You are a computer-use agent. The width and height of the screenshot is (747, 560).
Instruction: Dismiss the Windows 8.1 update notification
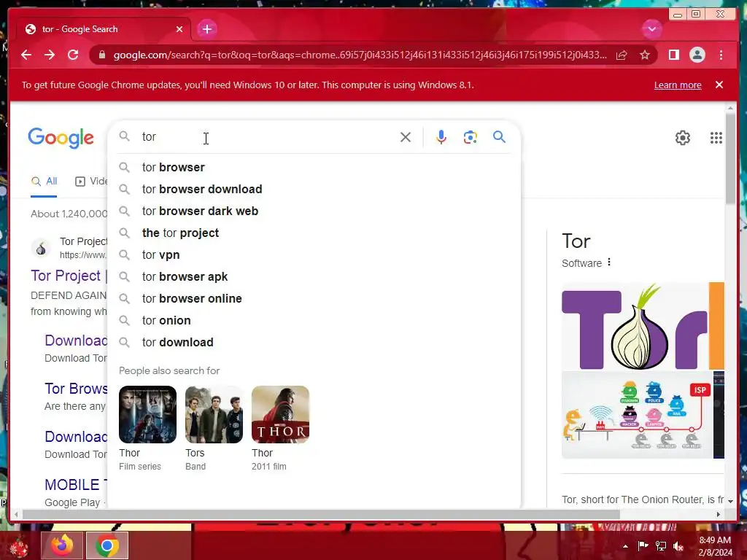[x=719, y=85]
